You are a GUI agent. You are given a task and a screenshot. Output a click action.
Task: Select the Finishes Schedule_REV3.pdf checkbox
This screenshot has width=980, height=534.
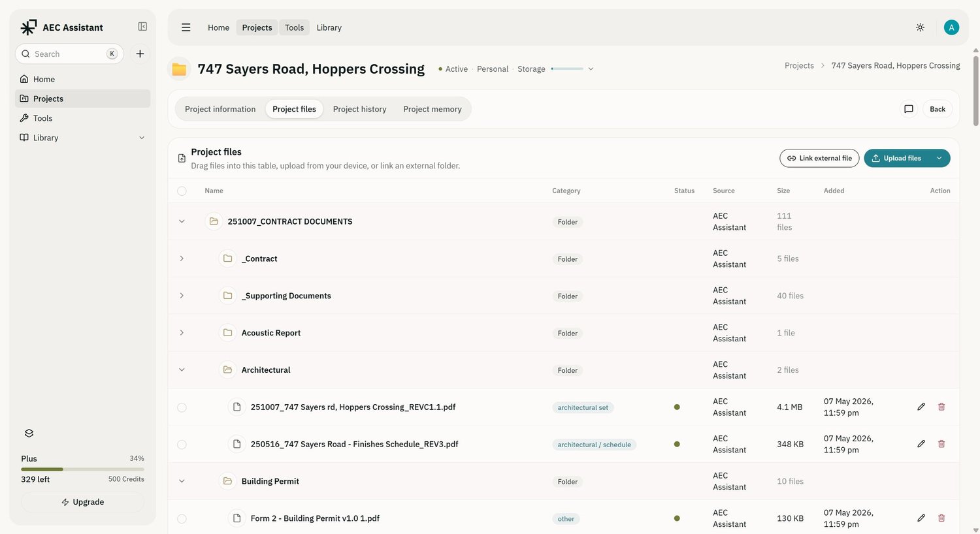pos(182,445)
